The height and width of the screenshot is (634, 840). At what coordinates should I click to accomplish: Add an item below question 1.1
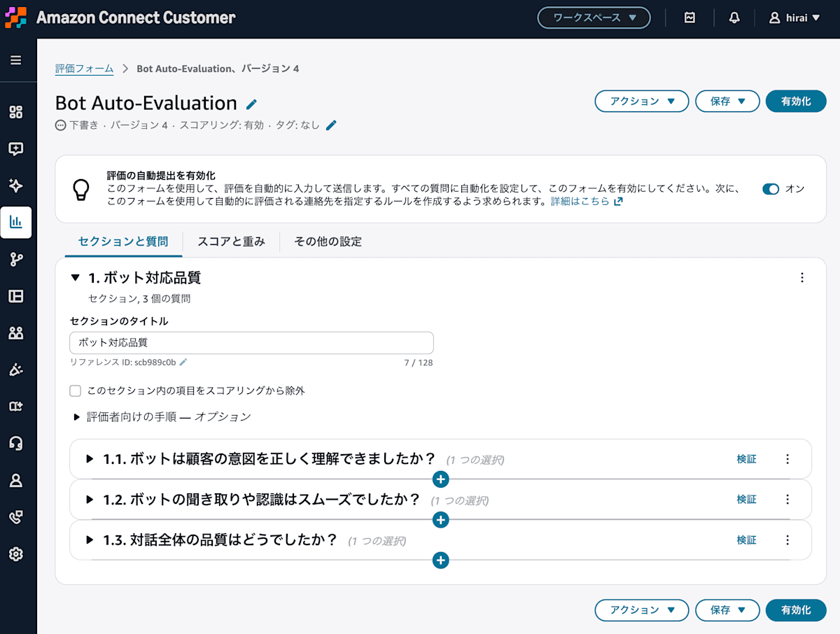pos(440,479)
